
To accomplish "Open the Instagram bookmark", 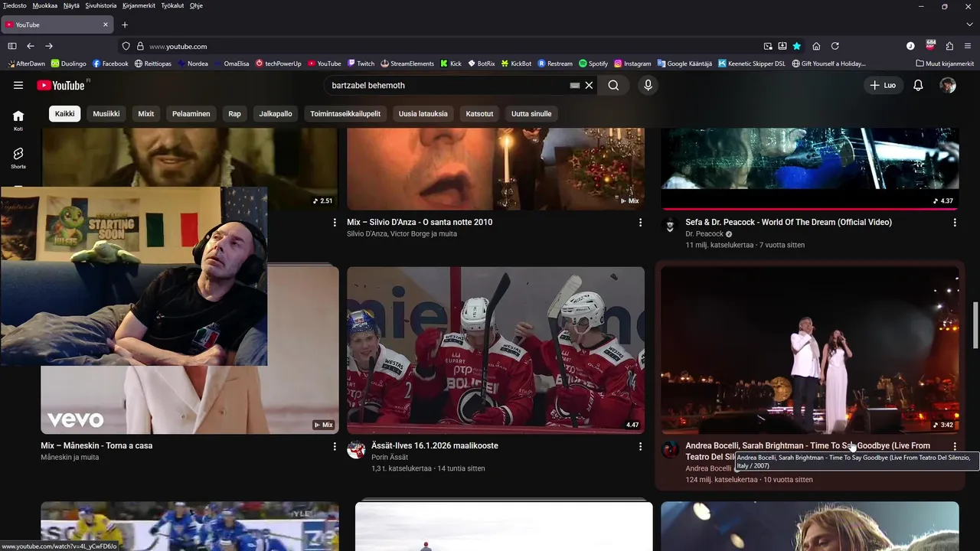I will (x=632, y=64).
